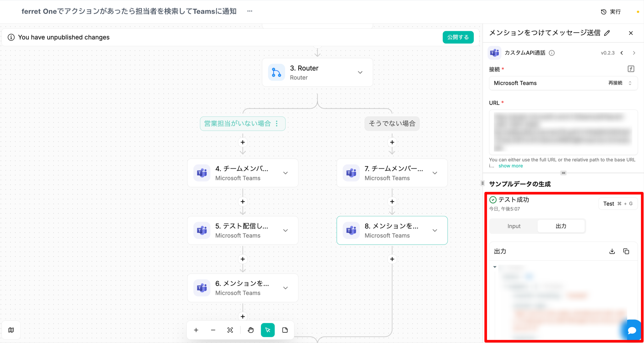Image resolution: width=644 pixels, height=343 pixels.
Task: Expand step 8 メンションを chevron
Action: pos(435,230)
